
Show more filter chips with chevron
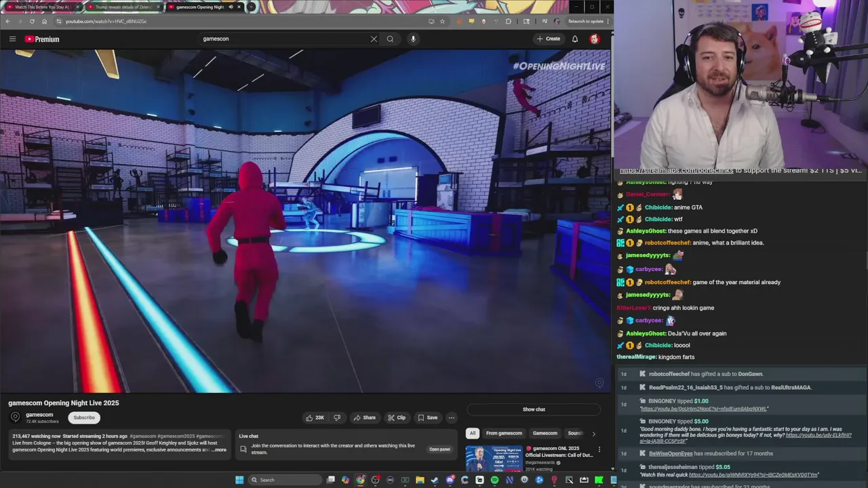click(593, 434)
